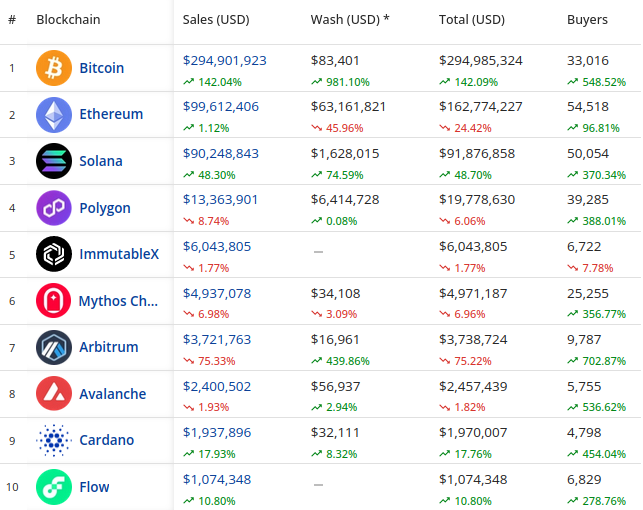Select Bitcoin buyers count 33,016
This screenshot has height=510, width=643.
tap(588, 61)
